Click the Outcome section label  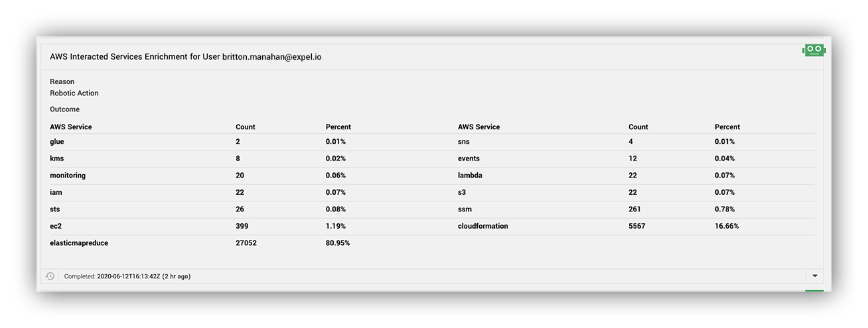(64, 109)
